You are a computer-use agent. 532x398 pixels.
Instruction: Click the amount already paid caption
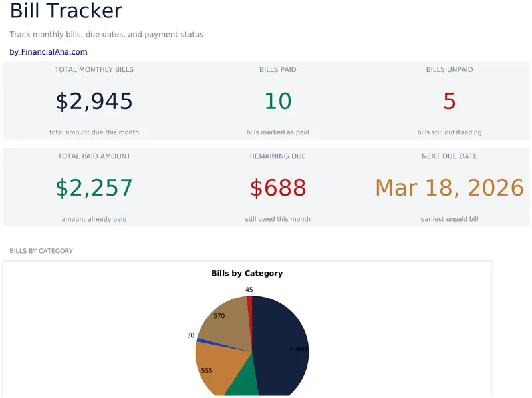pos(94,219)
